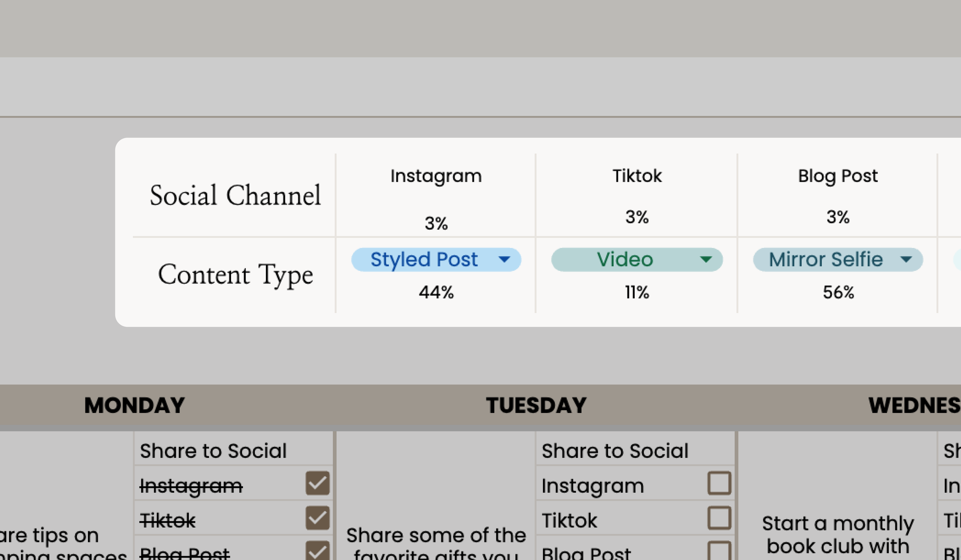Uncheck Monday's Tiktok checkbox

click(318, 518)
